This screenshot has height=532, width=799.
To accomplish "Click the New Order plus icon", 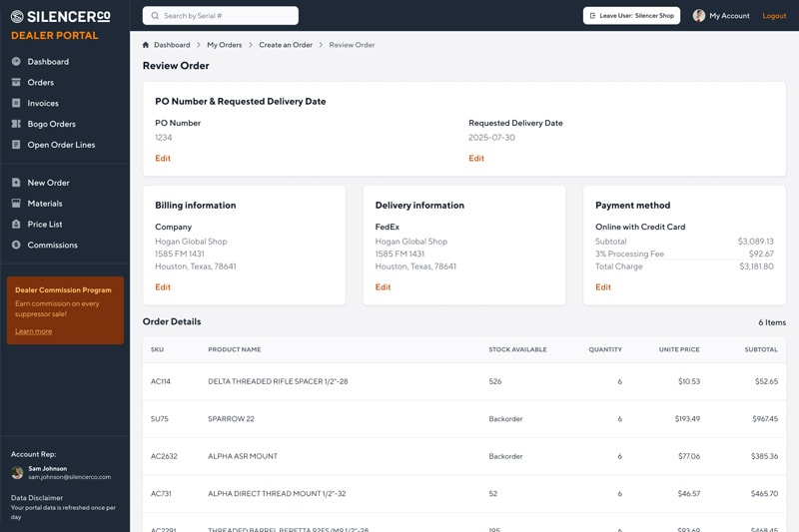I will point(16,183).
